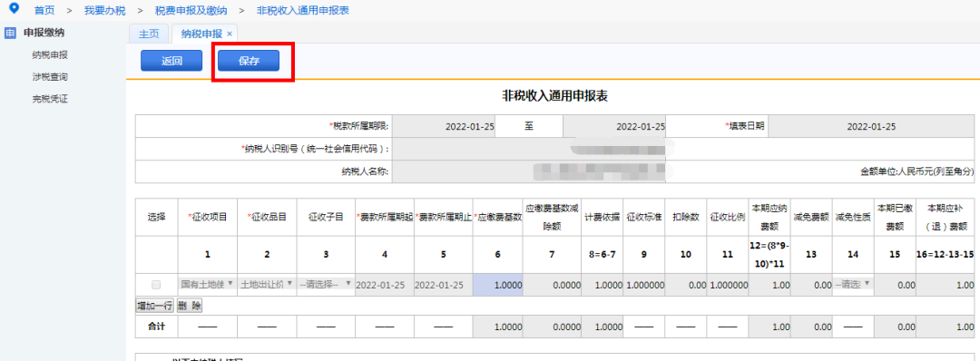Tick the row selection checkbox in 选择 column
980x361 pixels.
(156, 285)
